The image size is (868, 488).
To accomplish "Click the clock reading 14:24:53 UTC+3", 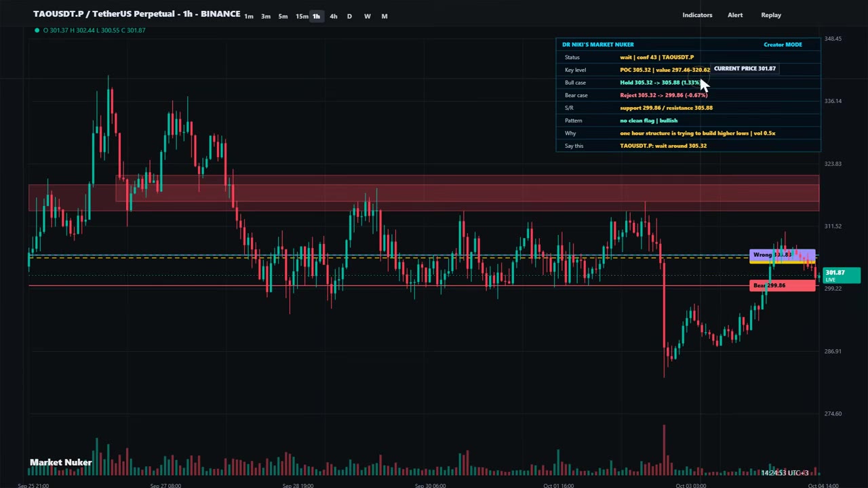I will (785, 473).
